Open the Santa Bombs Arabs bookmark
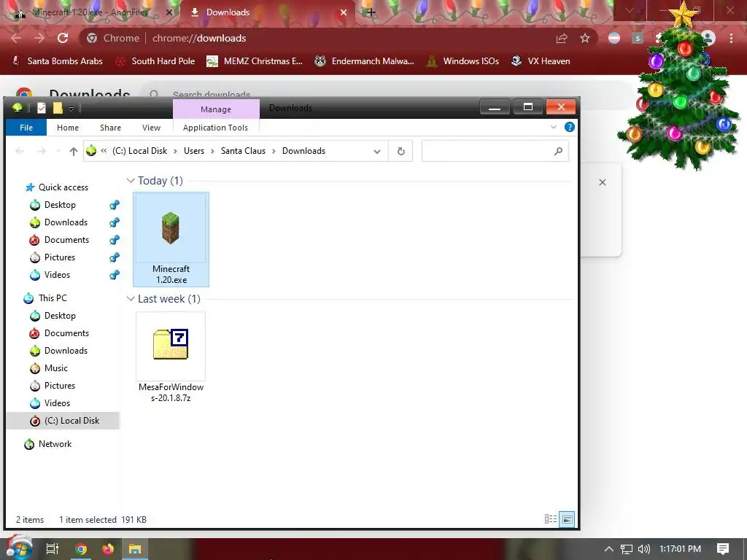The width and height of the screenshot is (747, 560). point(57,61)
